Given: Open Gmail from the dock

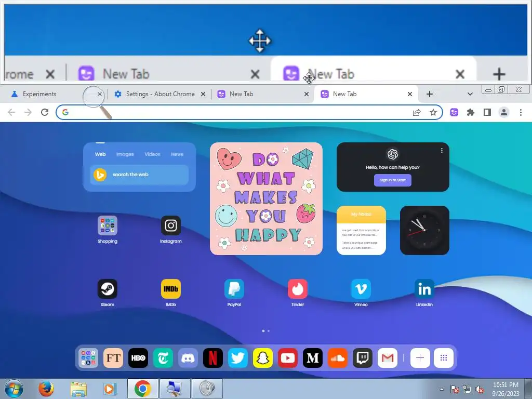Looking at the screenshot, I should click(388, 358).
